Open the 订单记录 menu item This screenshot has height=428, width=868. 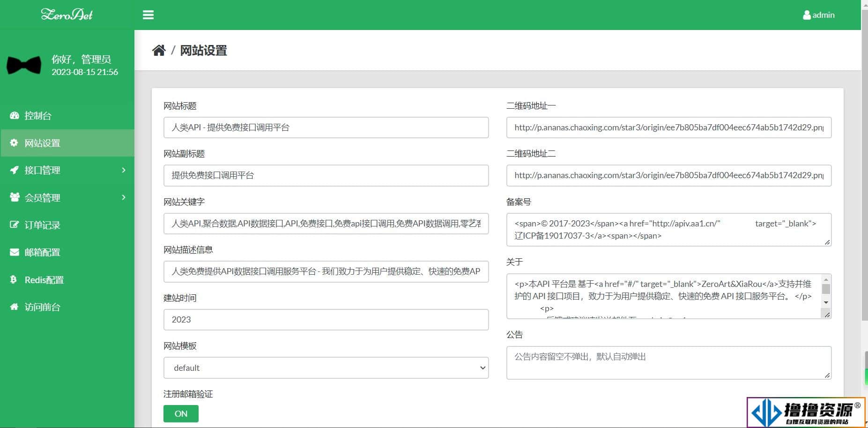coord(67,225)
